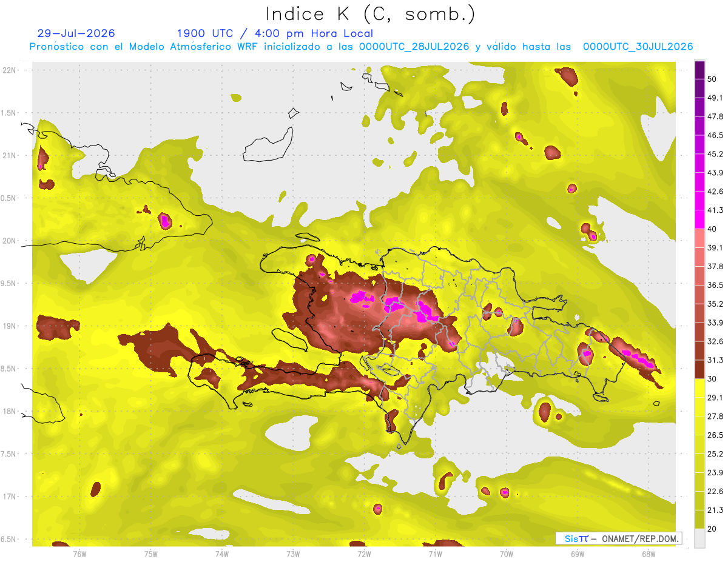Viewport: 728px width, 562px height.
Task: Click the colorbar value '45.2'
Action: tap(715, 154)
